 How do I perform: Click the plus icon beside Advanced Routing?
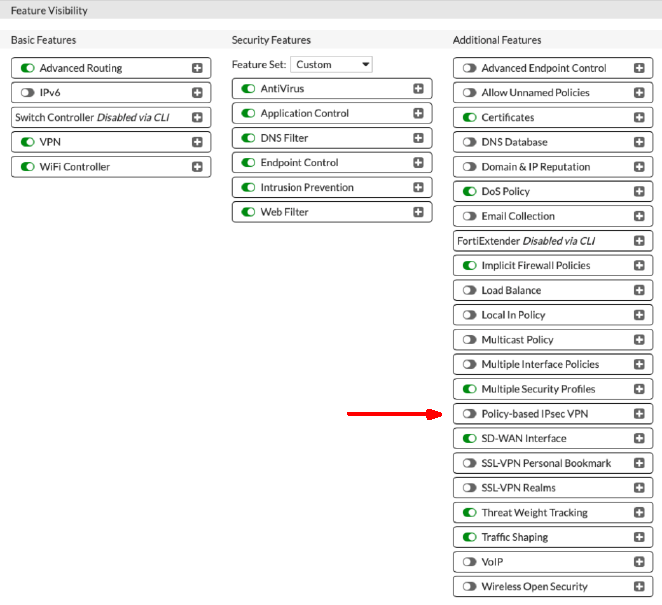pos(197,68)
